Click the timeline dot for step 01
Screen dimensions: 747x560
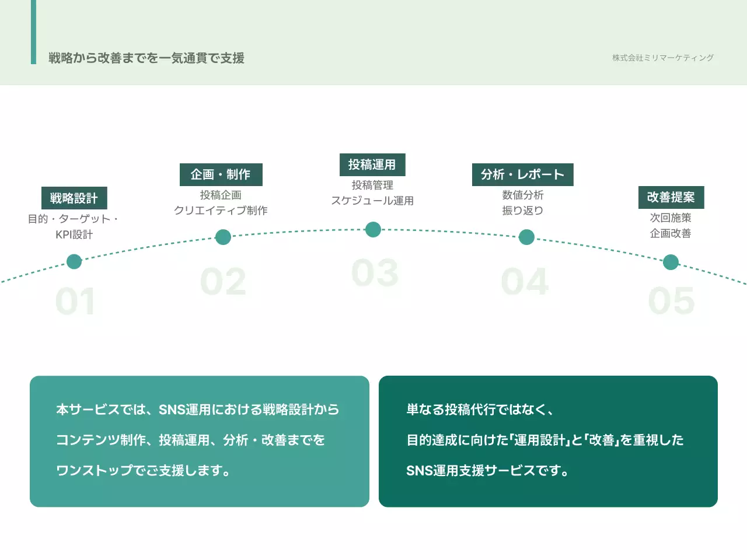pos(74,261)
